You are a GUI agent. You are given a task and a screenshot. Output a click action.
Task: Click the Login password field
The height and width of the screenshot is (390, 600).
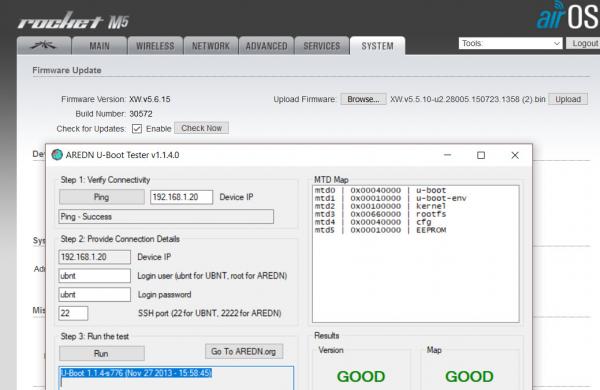click(x=95, y=294)
